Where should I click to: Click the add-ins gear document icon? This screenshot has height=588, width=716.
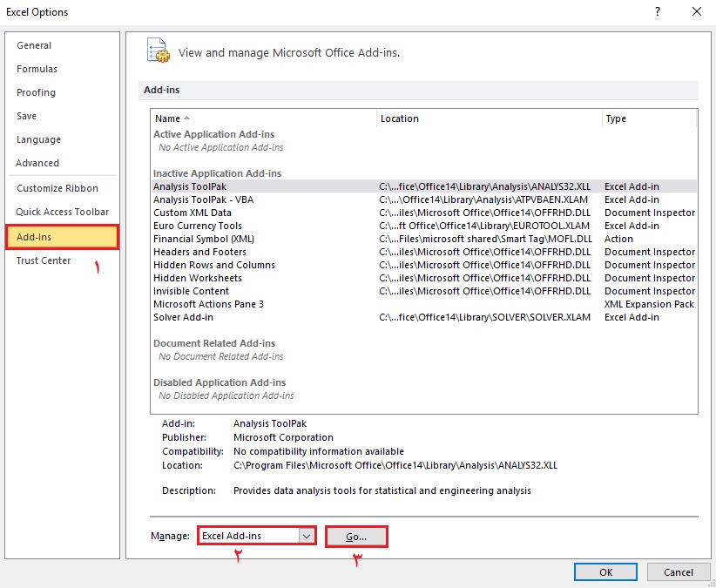click(157, 51)
